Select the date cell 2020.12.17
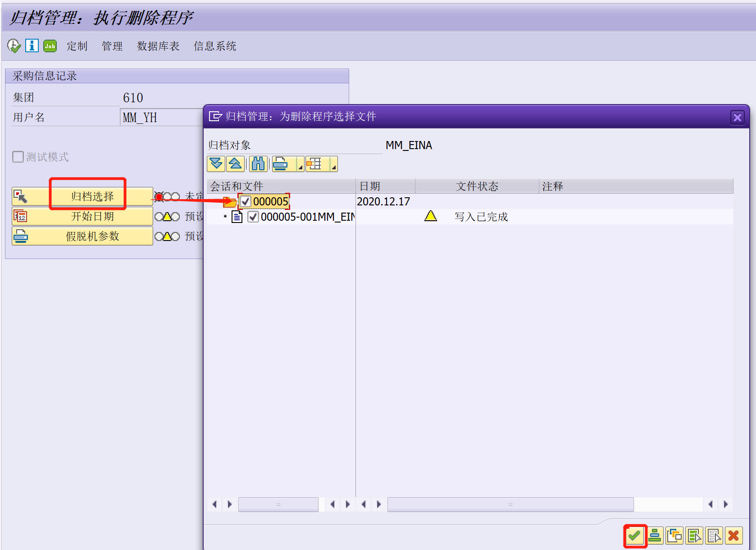 coord(383,201)
